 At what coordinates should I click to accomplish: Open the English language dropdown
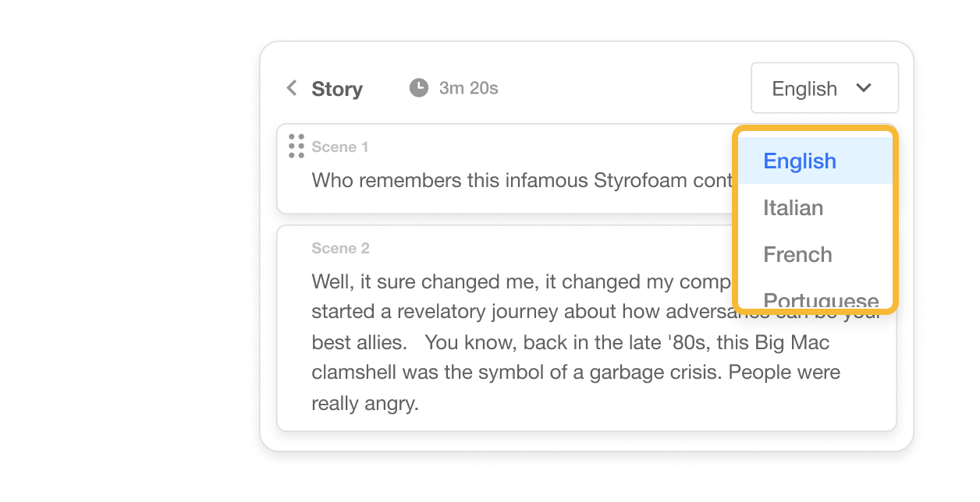[x=825, y=88]
